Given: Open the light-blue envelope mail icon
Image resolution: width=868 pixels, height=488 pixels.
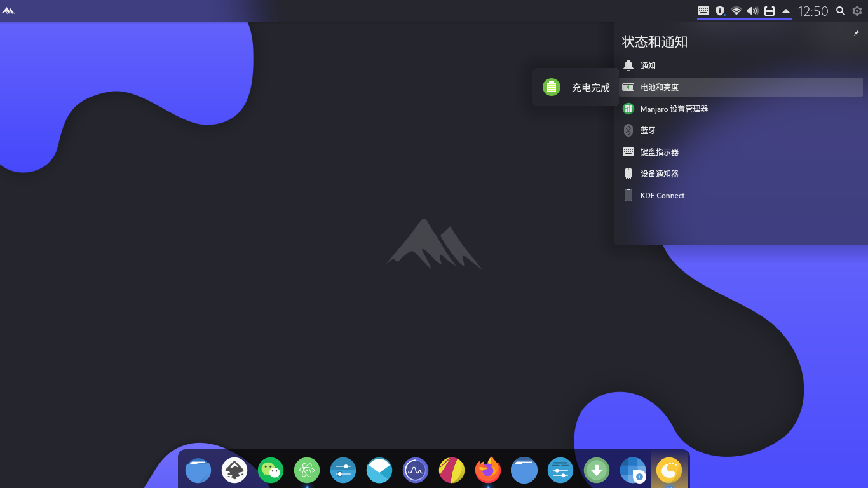Looking at the screenshot, I should [x=379, y=470].
